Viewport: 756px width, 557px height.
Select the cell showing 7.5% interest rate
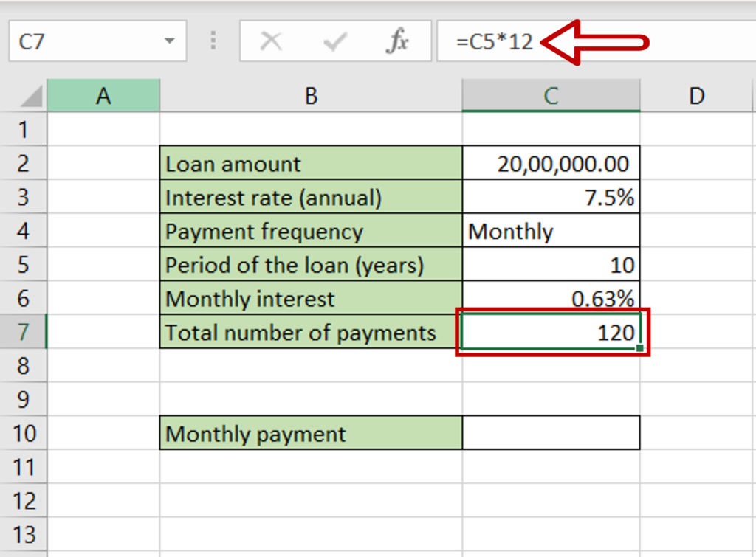point(550,198)
